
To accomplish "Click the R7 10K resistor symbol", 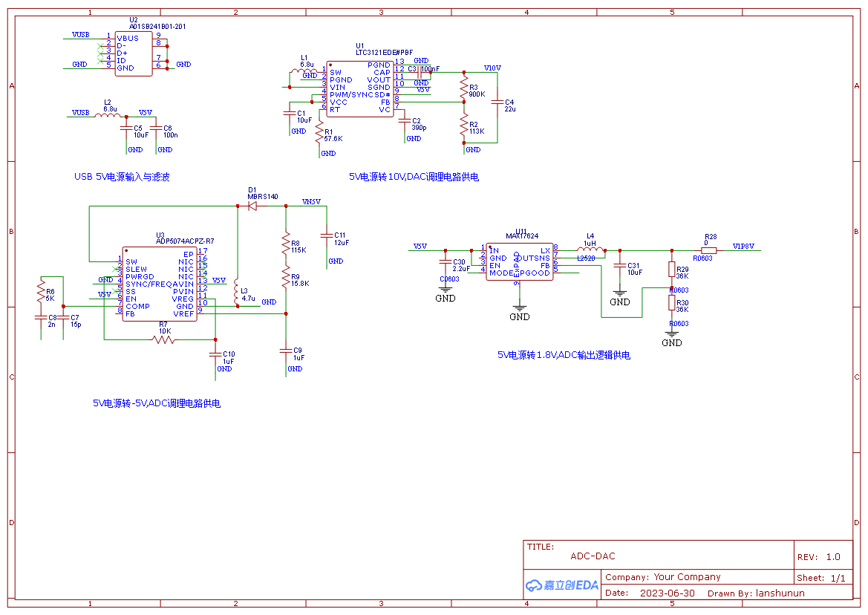I will pyautogui.click(x=163, y=339).
